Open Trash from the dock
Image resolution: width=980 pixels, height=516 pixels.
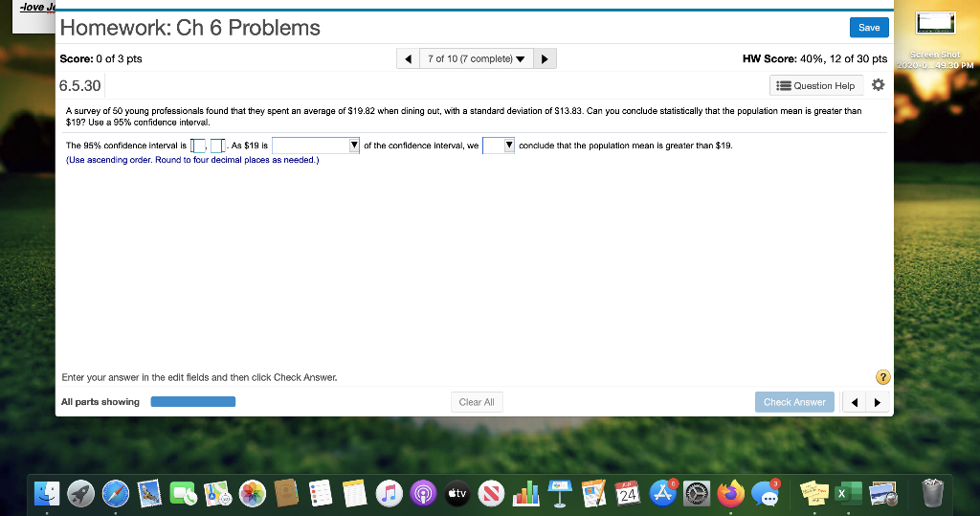(x=932, y=493)
